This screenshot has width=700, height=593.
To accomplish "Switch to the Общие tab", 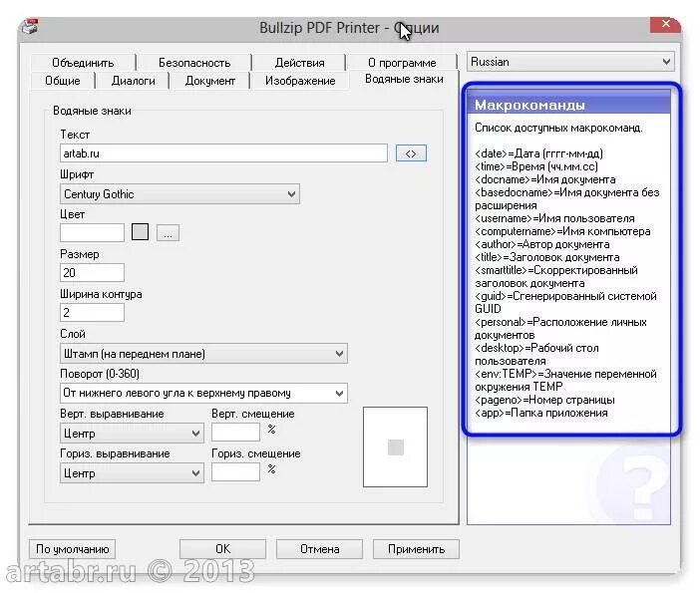I will click(x=63, y=81).
